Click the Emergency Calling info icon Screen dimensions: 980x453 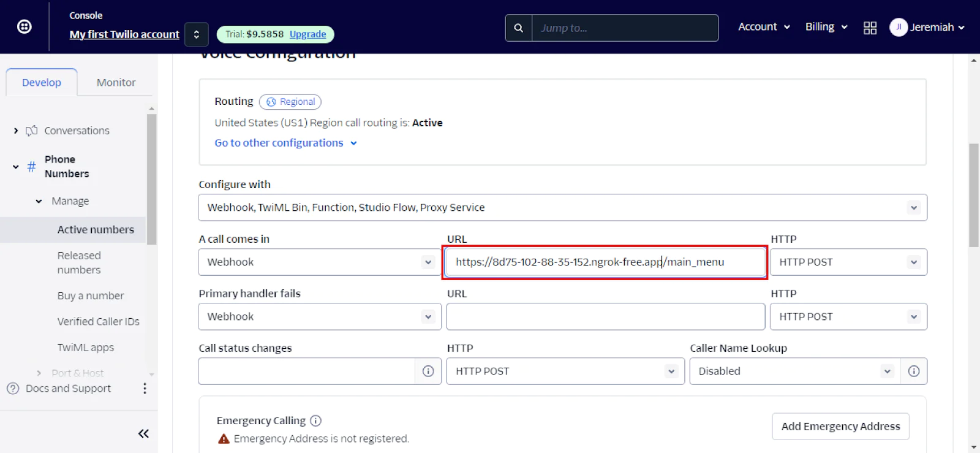click(315, 421)
